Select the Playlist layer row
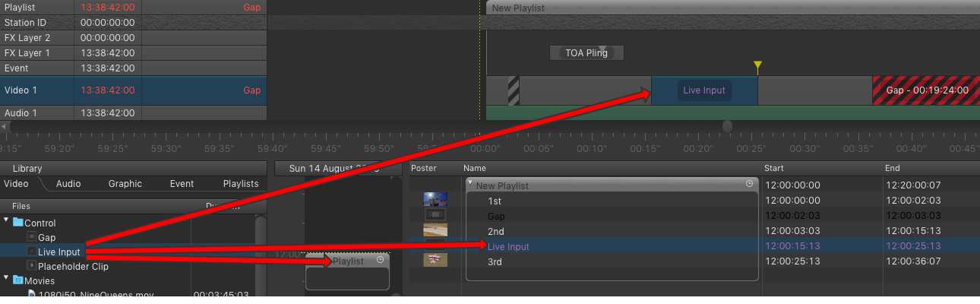The image size is (980, 304). [133, 7]
